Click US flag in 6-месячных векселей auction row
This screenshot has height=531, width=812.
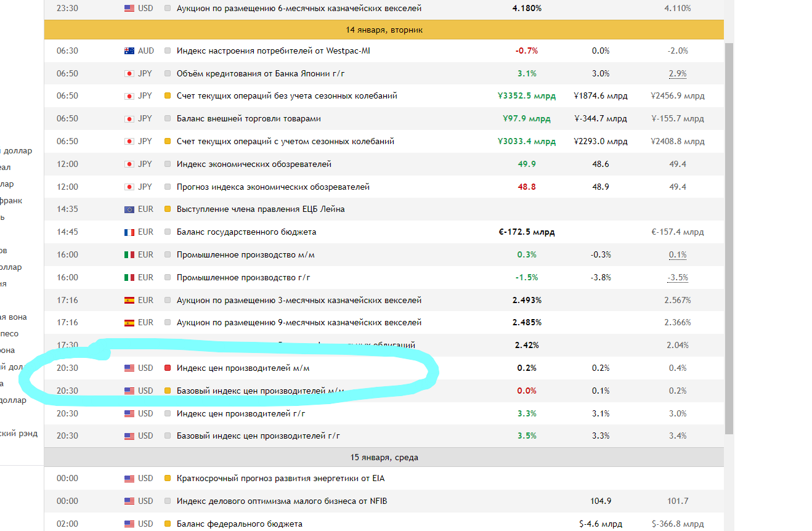[129, 9]
